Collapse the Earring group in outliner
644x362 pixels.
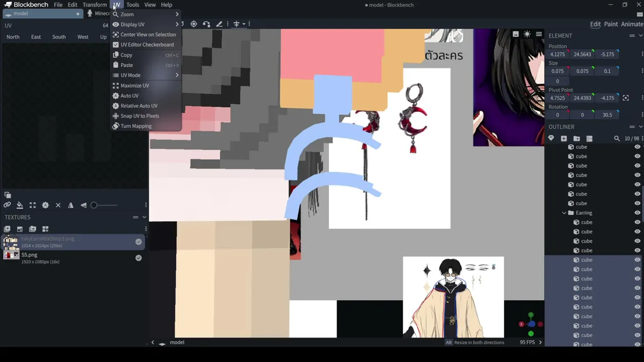[564, 213]
